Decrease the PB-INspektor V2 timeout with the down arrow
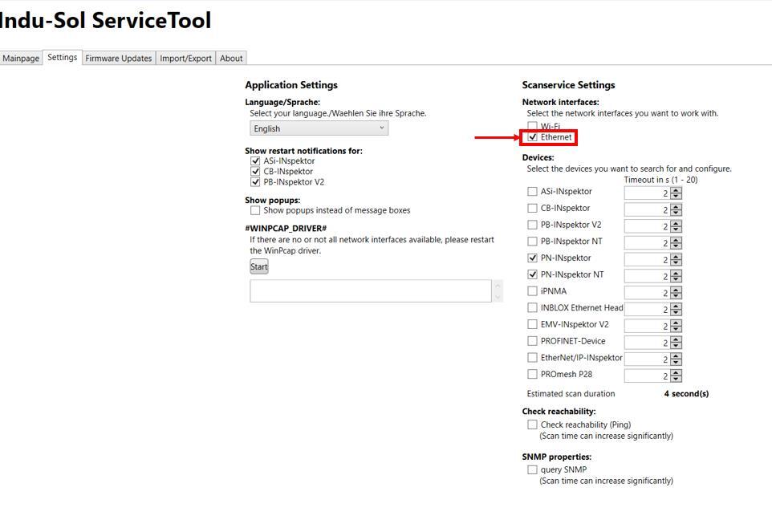 (x=677, y=229)
